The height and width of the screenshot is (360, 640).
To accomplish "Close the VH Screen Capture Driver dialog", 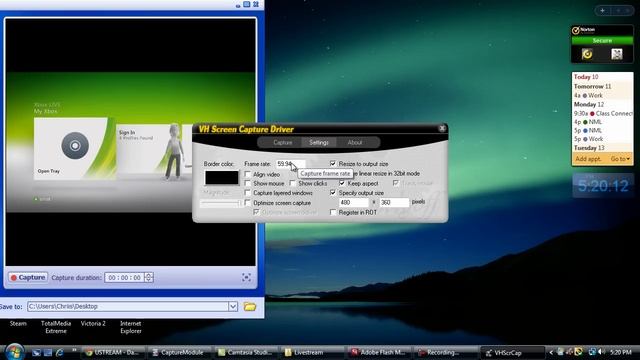I will tap(442, 129).
